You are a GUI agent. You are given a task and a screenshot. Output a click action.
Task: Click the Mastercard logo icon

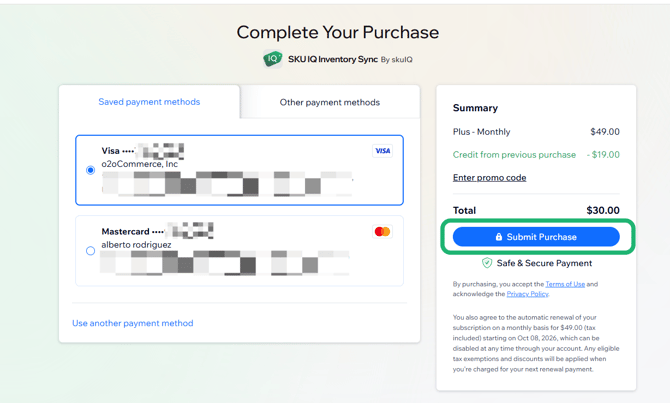point(382,232)
